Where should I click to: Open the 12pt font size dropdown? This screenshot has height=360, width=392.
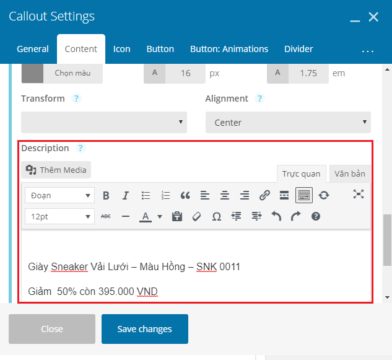[x=60, y=217]
